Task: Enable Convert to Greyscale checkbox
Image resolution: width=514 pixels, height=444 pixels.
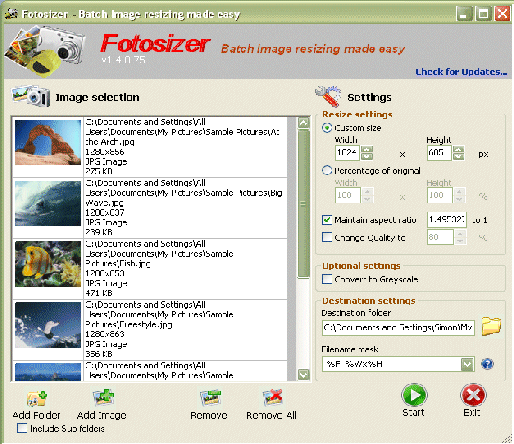Action: pos(327,279)
